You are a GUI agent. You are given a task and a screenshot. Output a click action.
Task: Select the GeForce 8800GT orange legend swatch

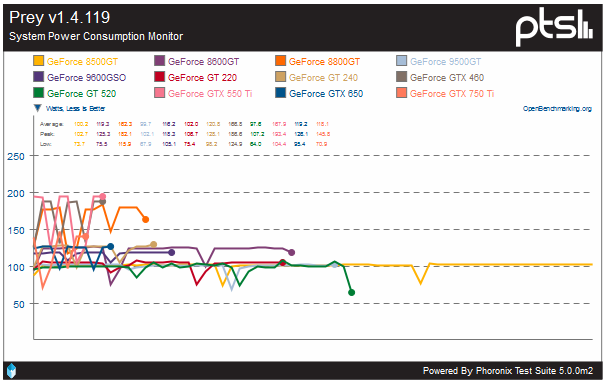(x=280, y=61)
